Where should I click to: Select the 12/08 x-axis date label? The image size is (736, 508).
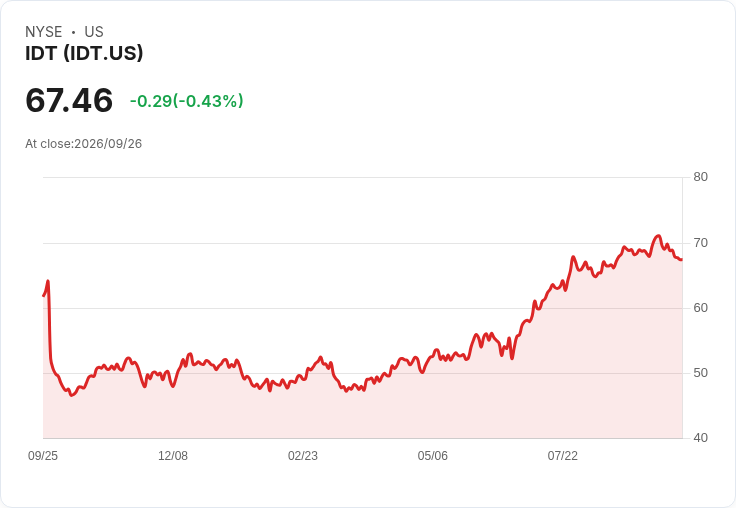173,455
